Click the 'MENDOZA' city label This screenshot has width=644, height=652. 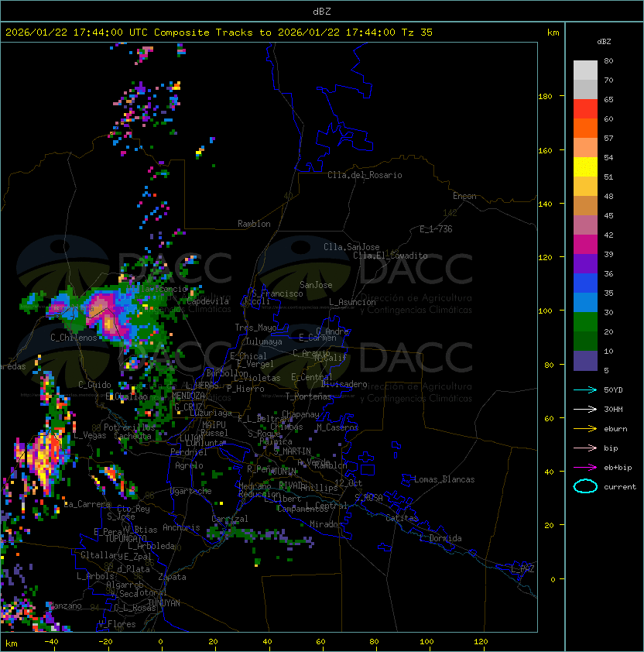(188, 396)
